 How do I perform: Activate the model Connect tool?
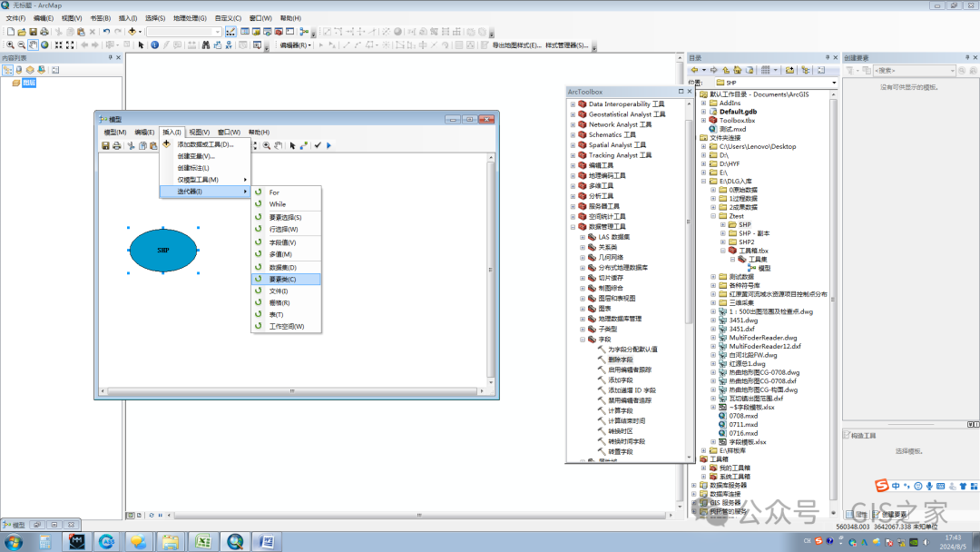304,145
